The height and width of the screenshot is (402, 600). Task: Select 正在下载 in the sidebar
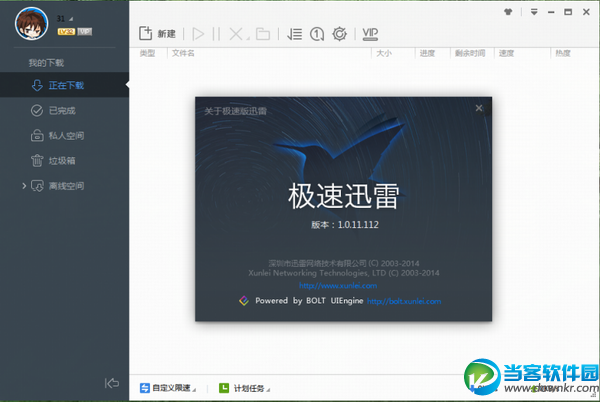click(x=64, y=85)
